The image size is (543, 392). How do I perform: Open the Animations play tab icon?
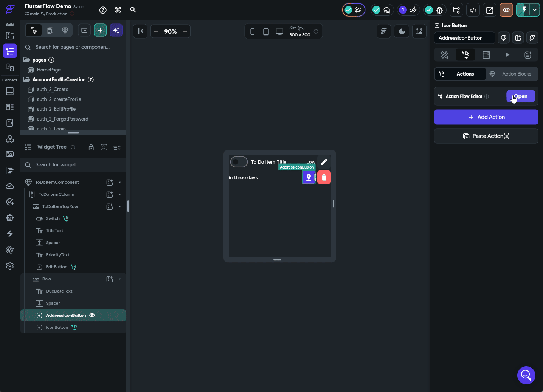pyautogui.click(x=507, y=55)
